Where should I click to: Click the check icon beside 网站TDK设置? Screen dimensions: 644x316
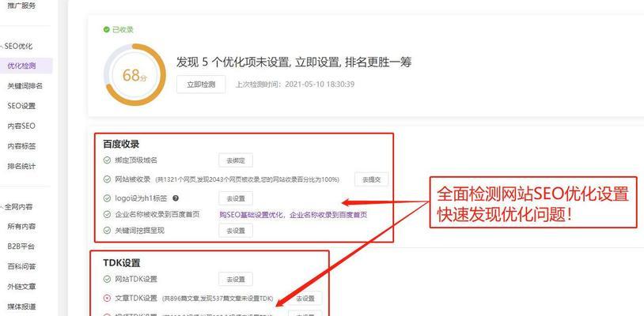(x=107, y=279)
